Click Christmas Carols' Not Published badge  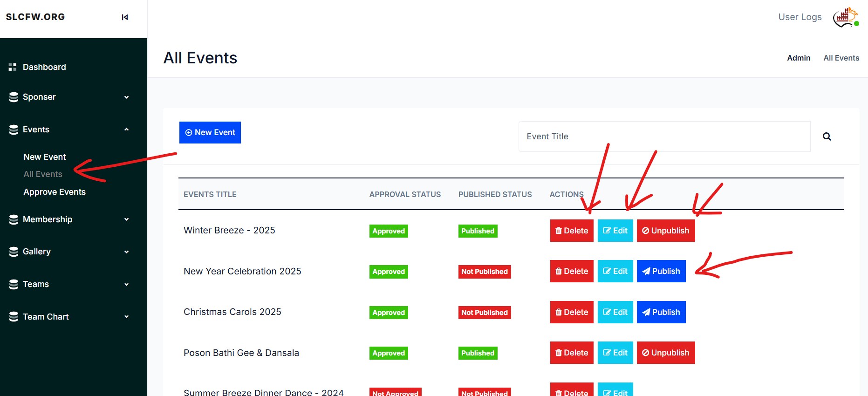[485, 313]
